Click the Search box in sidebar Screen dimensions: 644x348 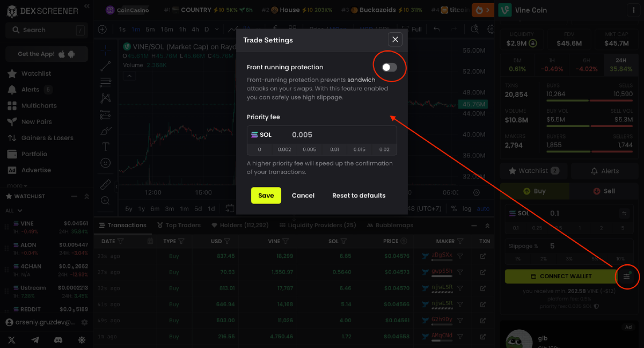[x=47, y=30]
